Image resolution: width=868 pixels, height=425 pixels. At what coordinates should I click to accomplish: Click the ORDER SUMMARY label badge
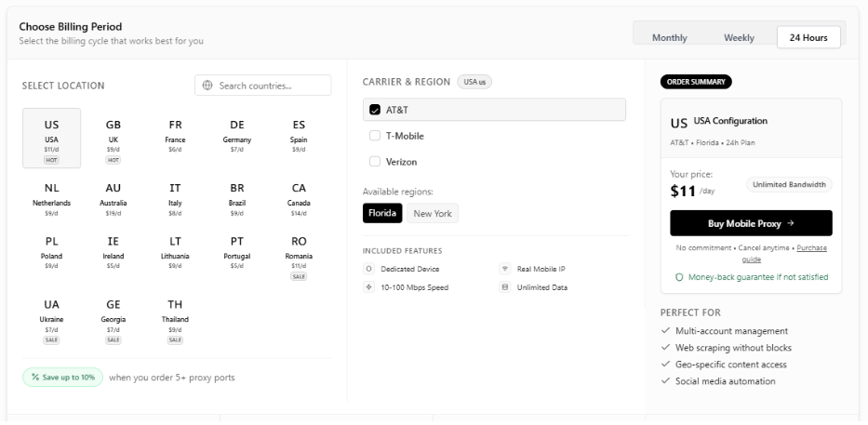click(696, 82)
